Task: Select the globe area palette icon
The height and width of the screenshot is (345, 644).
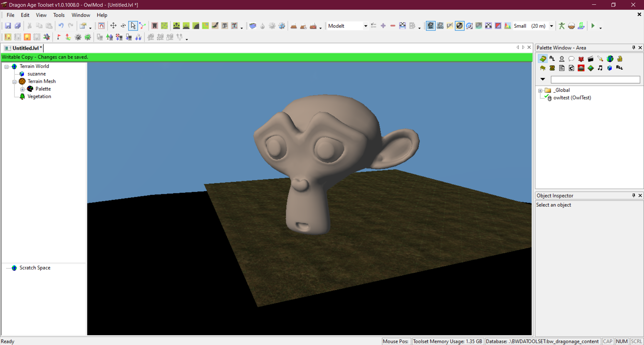Action: pos(610,59)
